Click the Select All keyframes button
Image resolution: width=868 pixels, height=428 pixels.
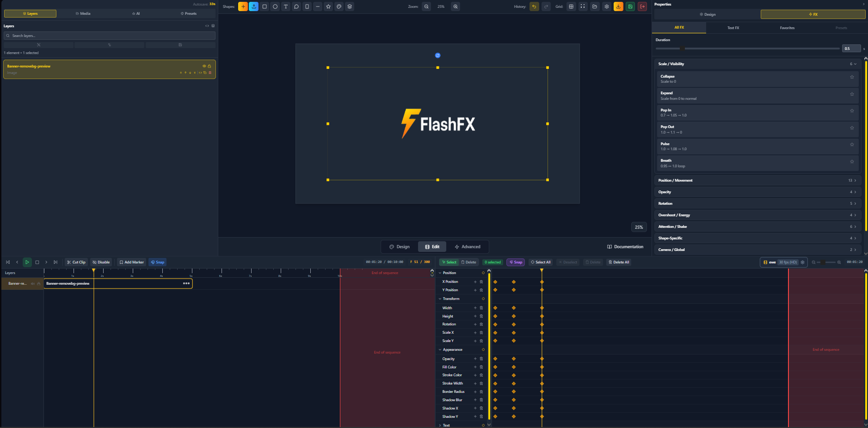pos(541,262)
